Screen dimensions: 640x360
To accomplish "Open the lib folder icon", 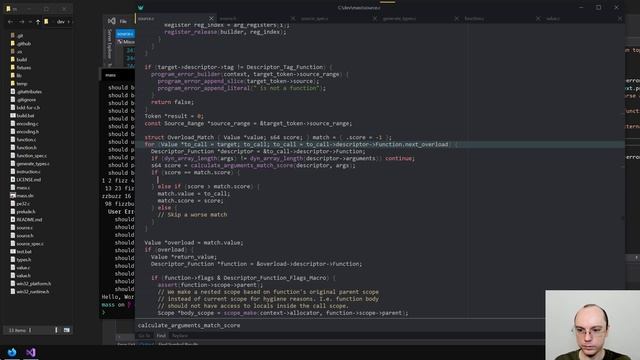I will (13, 75).
